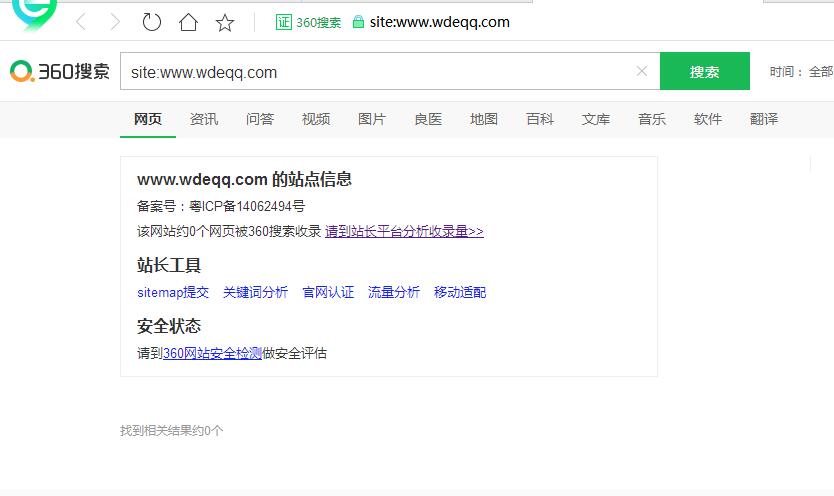
Task: Open the 时间 全部 filter dropdown
Action: tap(801, 72)
